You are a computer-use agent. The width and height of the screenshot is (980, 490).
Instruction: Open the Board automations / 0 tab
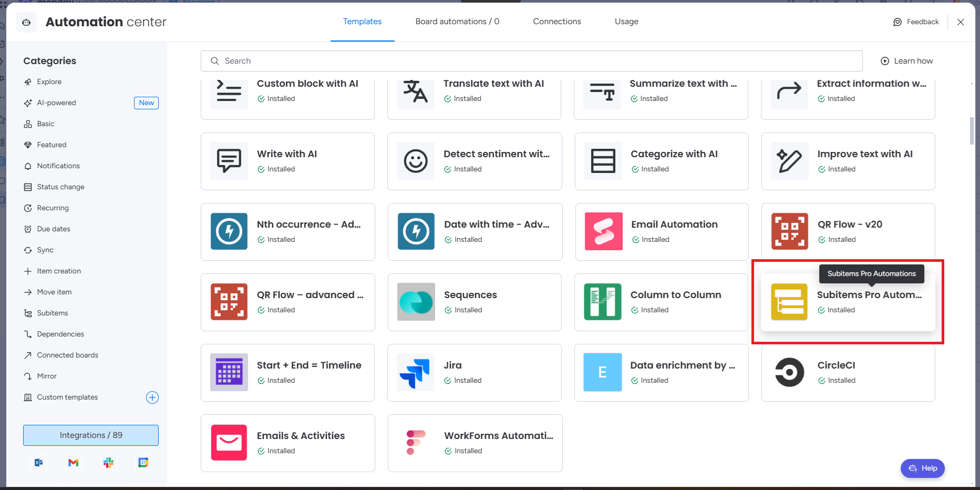pyautogui.click(x=457, y=22)
